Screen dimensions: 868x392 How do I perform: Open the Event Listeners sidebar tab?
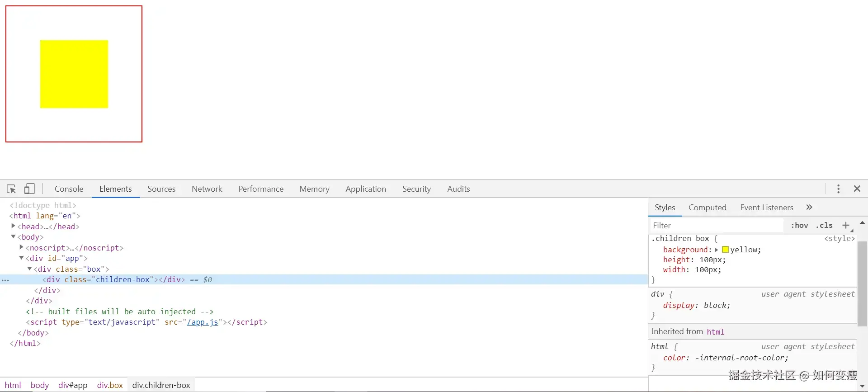(767, 208)
